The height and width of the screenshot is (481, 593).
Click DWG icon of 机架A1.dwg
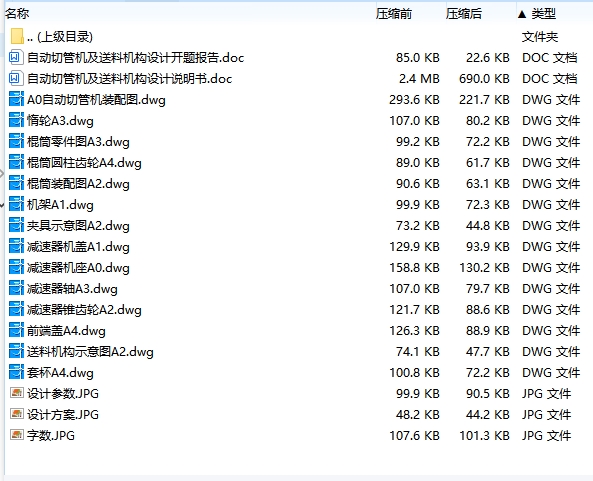point(16,205)
